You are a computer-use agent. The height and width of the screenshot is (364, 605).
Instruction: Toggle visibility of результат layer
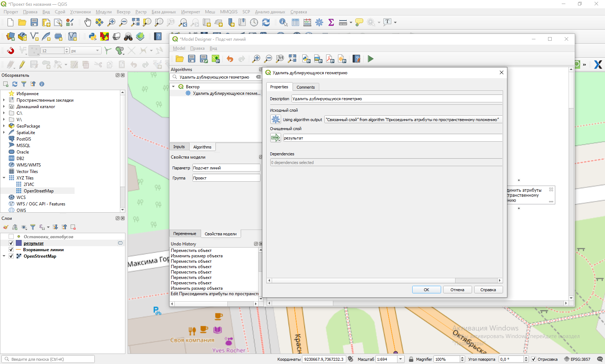pos(11,243)
